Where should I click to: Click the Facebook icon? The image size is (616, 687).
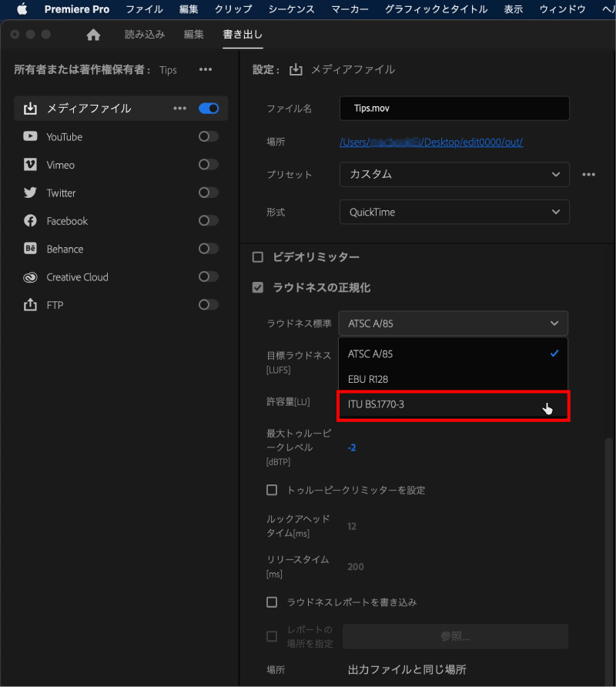tap(30, 220)
